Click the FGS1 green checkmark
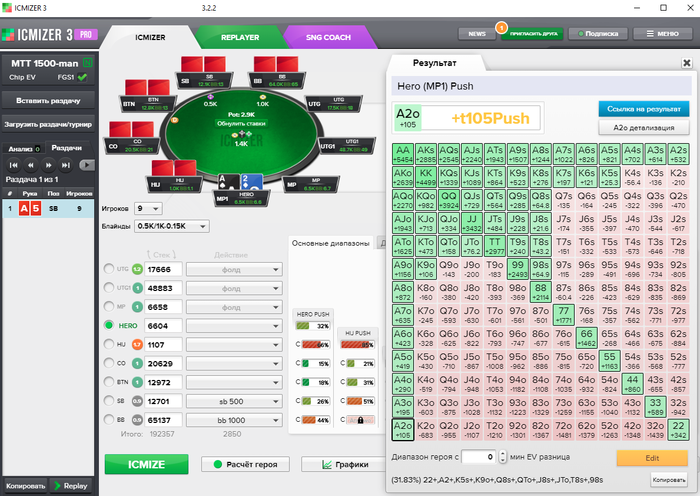The image size is (700, 496). [x=82, y=77]
